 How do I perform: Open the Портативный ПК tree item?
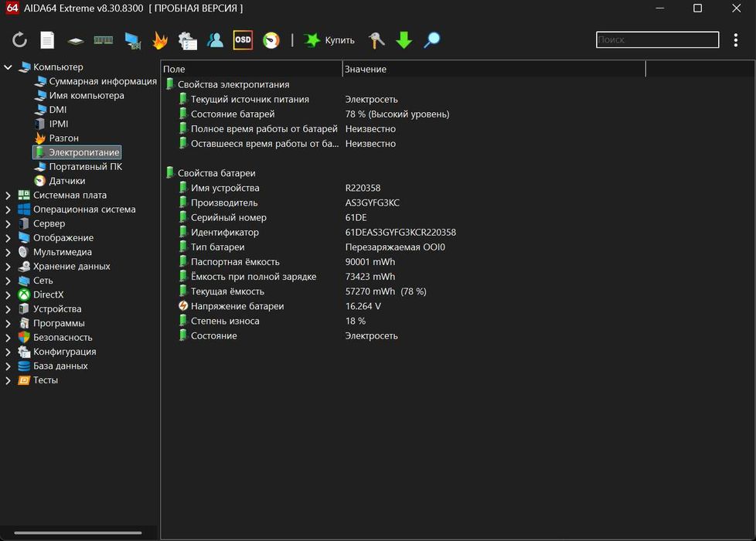85,166
